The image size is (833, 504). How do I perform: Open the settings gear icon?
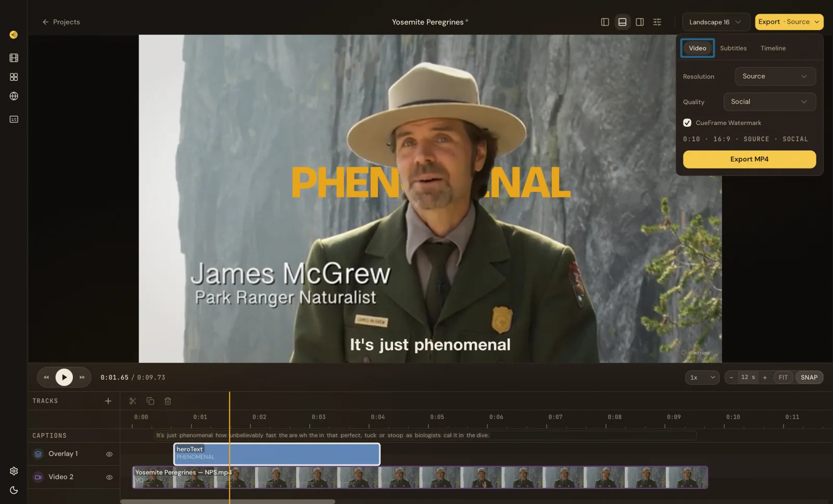click(14, 471)
